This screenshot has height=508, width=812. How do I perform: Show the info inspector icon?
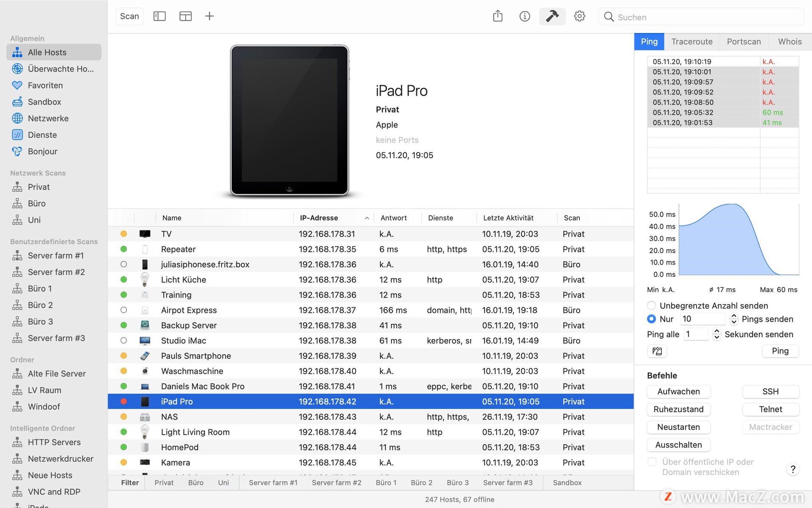pos(524,17)
